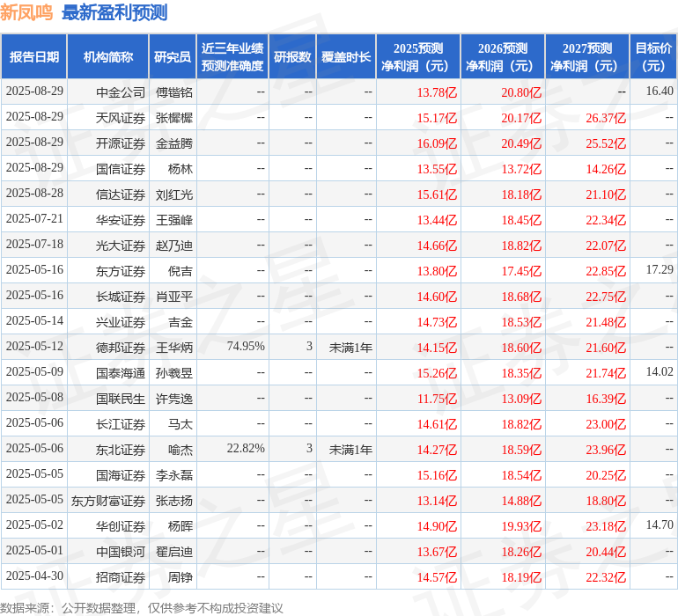Click the 研究员 column header

pos(173,57)
